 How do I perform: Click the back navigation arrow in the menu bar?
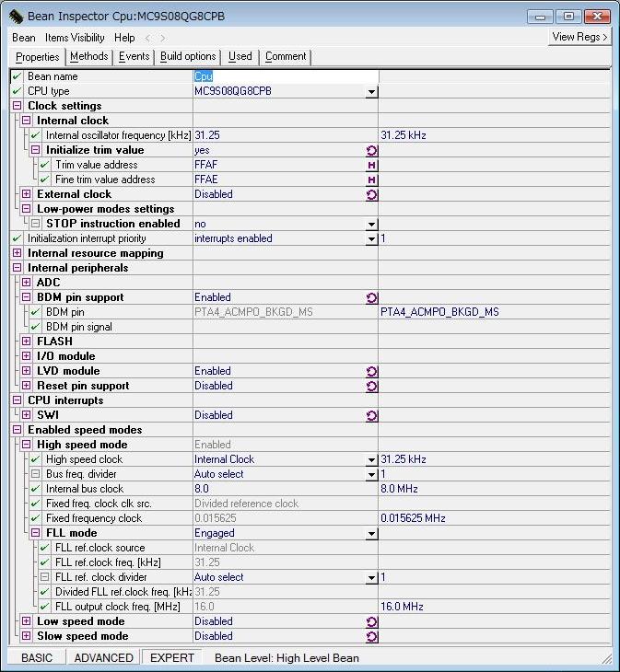tap(147, 38)
